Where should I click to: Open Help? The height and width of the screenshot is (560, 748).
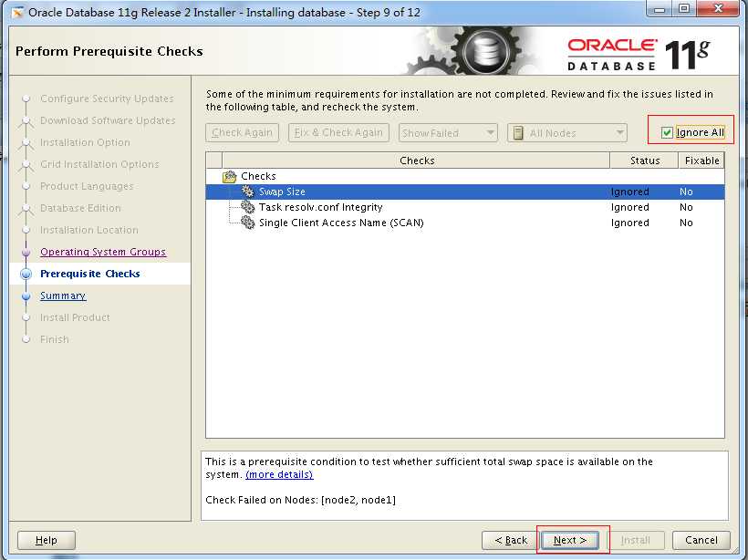(47, 540)
